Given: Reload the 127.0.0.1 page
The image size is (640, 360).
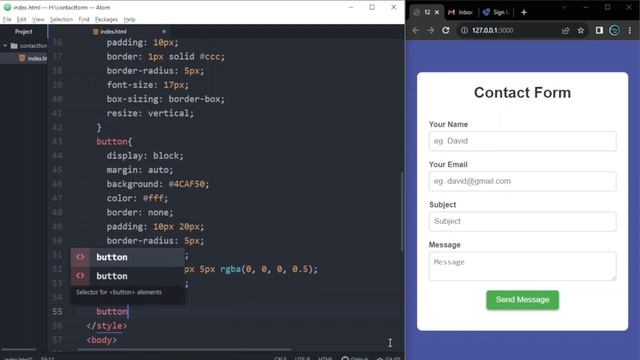Looking at the screenshot, I should point(446,30).
